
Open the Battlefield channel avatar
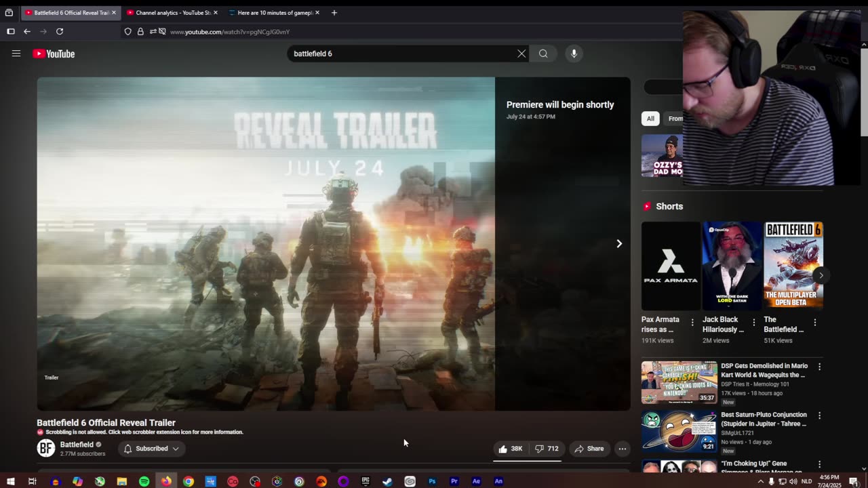(45, 448)
